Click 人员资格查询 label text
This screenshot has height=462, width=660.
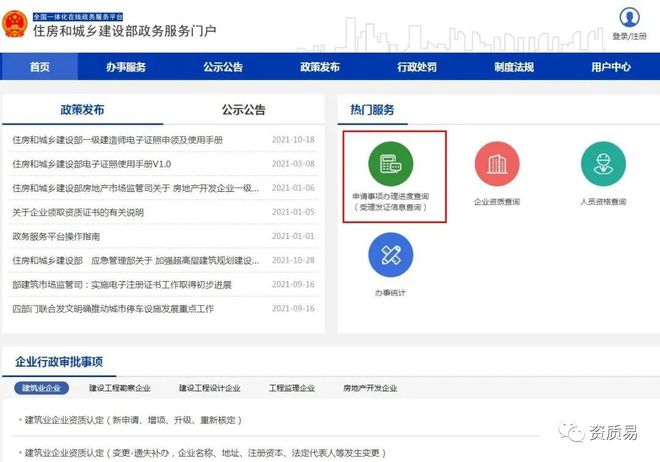603,202
